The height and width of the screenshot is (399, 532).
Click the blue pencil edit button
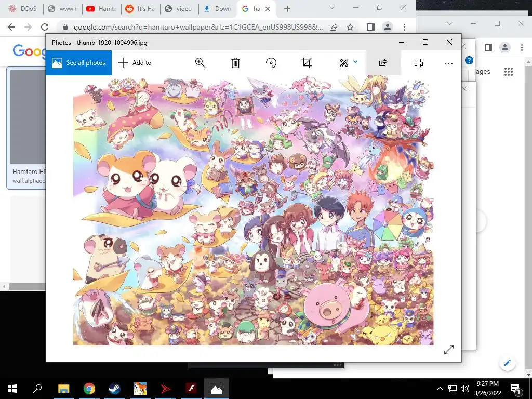(x=508, y=363)
